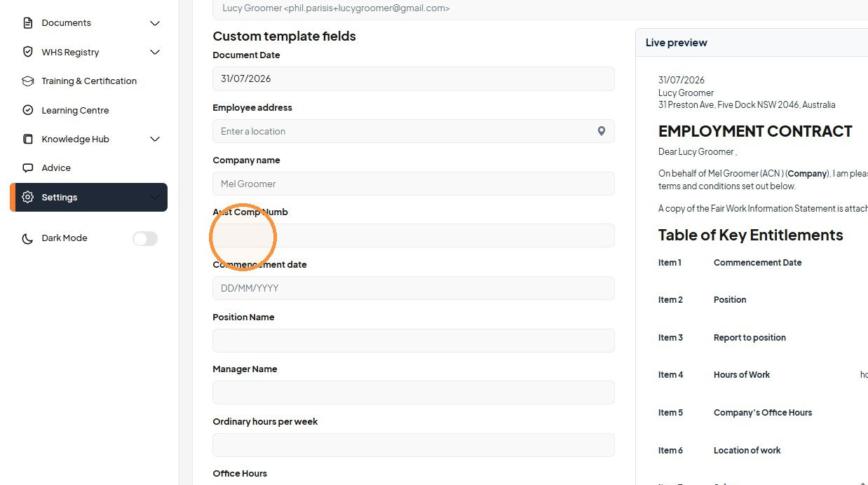Select the Settings sidebar entry

pyautogui.click(x=88, y=197)
